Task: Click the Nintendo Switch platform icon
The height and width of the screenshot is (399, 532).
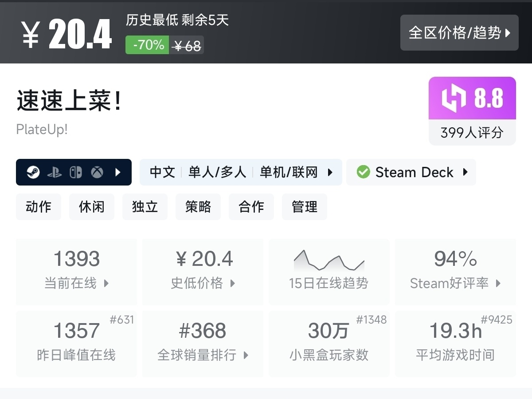Action: tap(76, 172)
